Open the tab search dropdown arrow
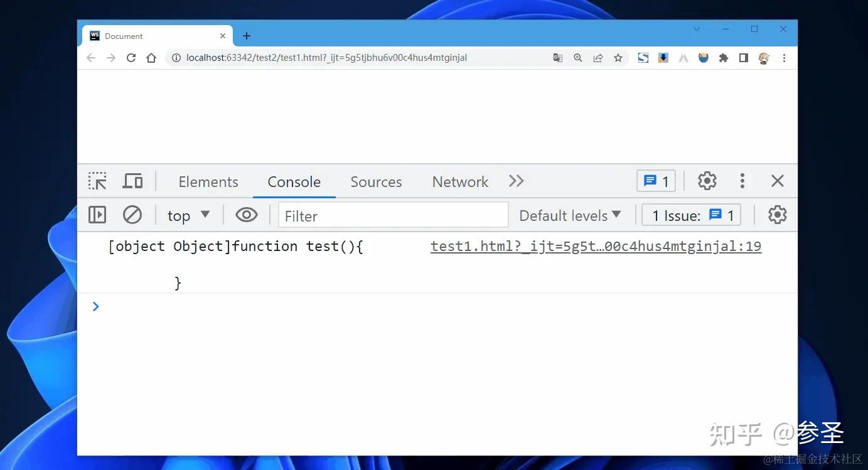Image resolution: width=868 pixels, height=470 pixels. click(x=697, y=29)
